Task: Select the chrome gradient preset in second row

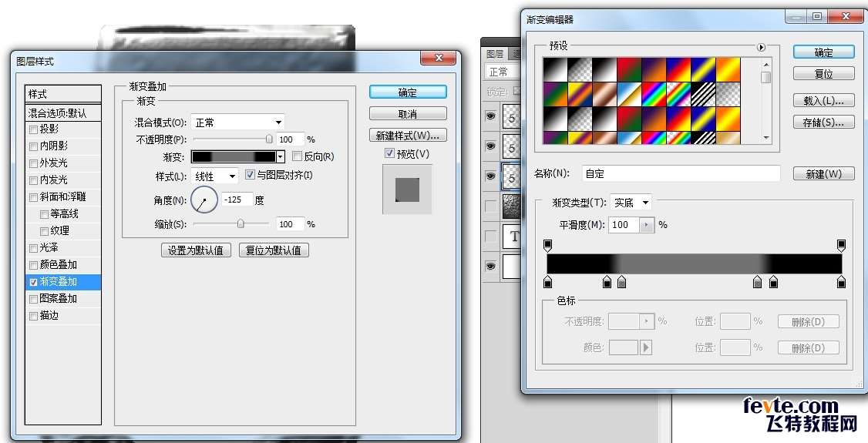Action: pos(629,94)
